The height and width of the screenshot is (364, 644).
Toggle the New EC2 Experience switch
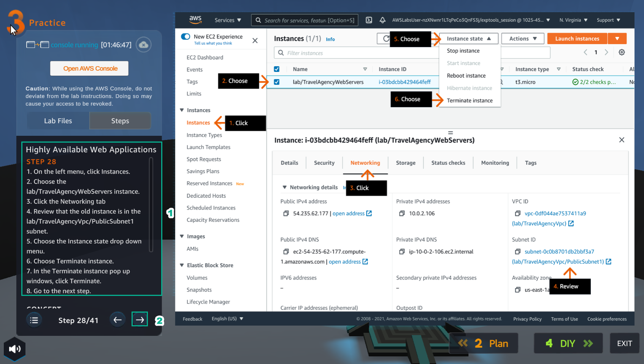click(x=186, y=37)
